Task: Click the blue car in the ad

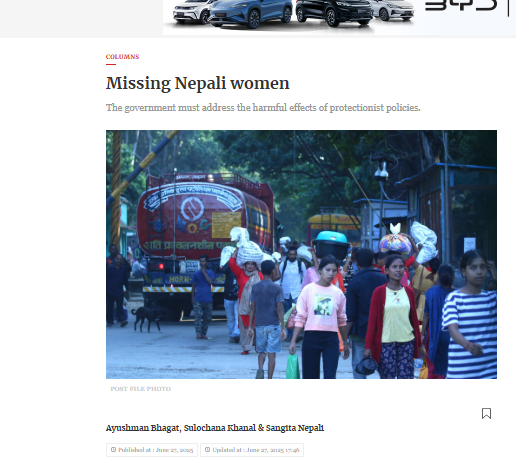Action: [x=250, y=13]
